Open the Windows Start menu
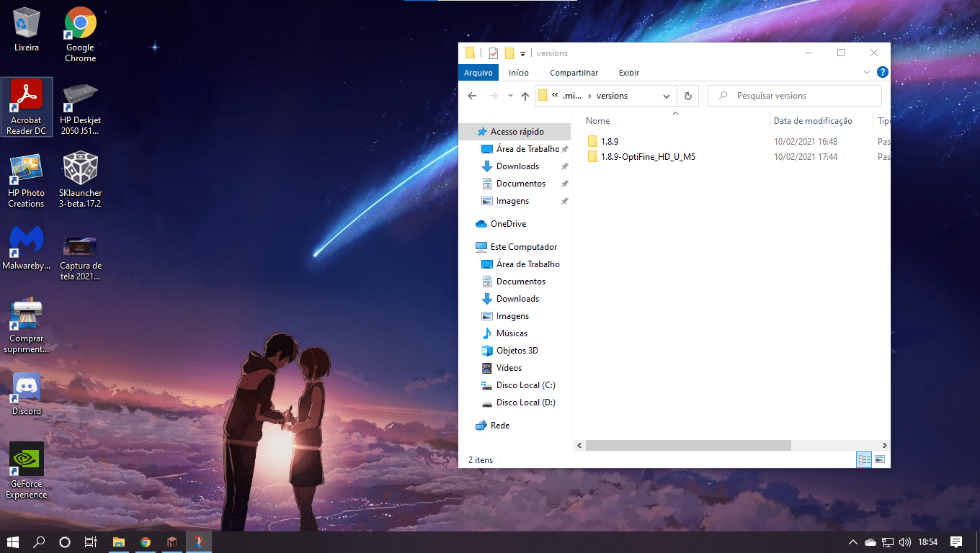The height and width of the screenshot is (553, 980). [x=12, y=542]
